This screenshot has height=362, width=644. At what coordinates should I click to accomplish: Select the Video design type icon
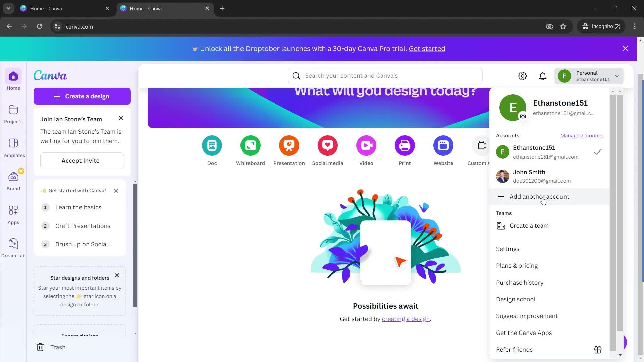(x=366, y=145)
